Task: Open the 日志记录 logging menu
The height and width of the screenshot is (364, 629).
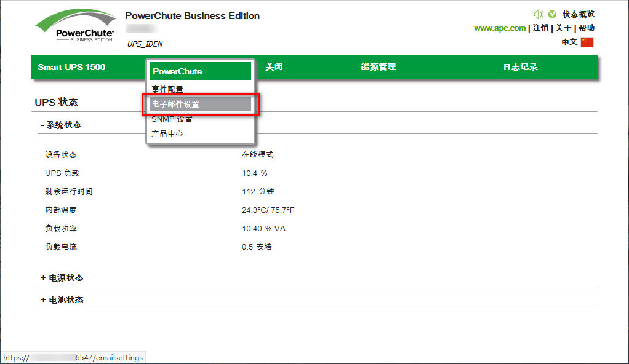Action: click(520, 67)
